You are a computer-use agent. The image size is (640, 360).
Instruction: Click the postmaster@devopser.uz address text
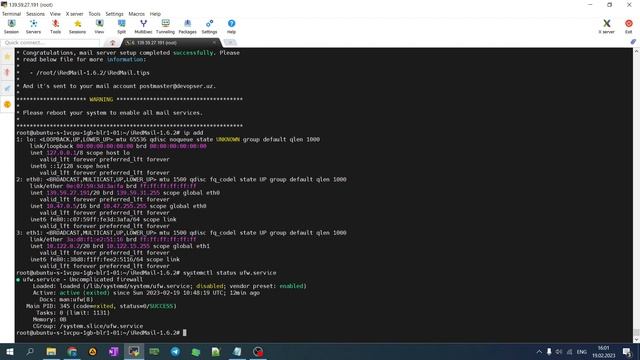(176, 86)
